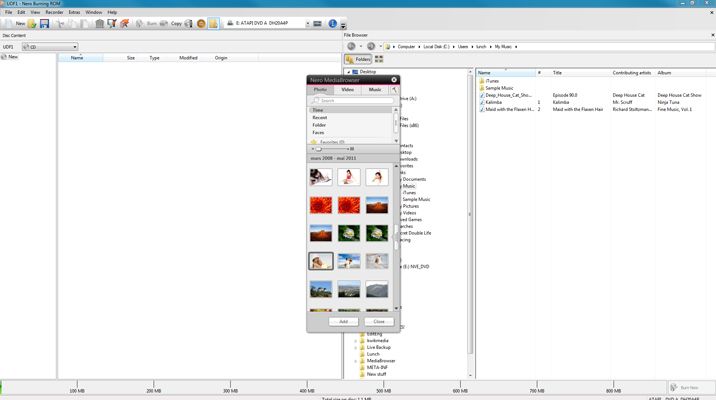716x400 pixels.
Task: Switch to the Photo tab in MediaBrowser
Action: point(321,89)
